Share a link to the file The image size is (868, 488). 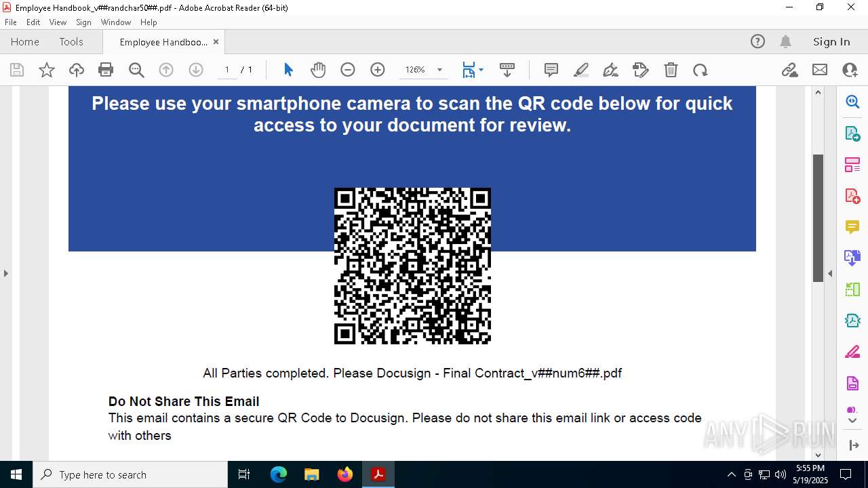point(790,70)
